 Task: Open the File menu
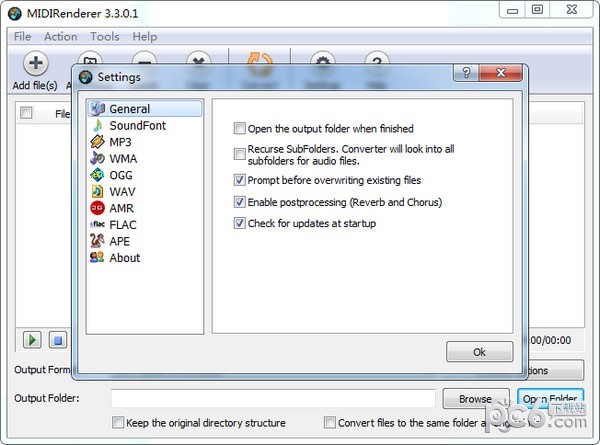tap(23, 37)
